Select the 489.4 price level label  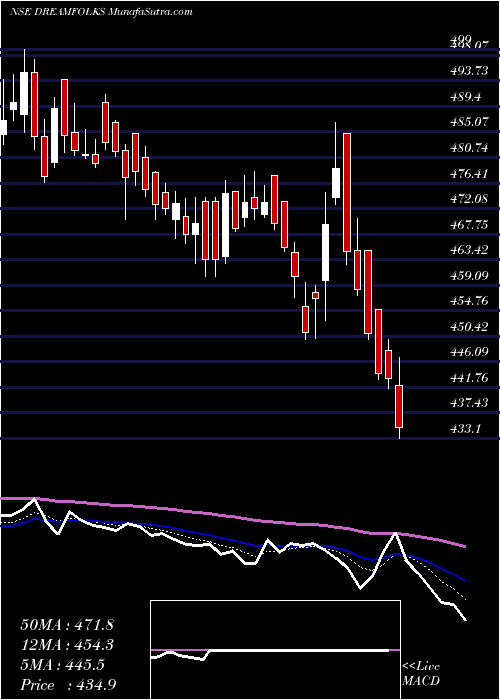point(465,96)
